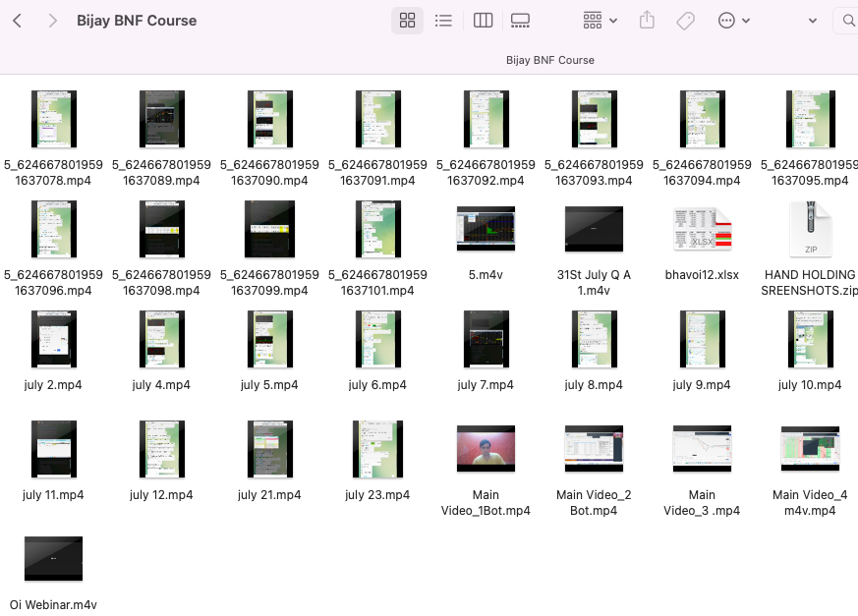Switch to gallery view
Viewport: 858px width, 616px height.
(x=520, y=21)
